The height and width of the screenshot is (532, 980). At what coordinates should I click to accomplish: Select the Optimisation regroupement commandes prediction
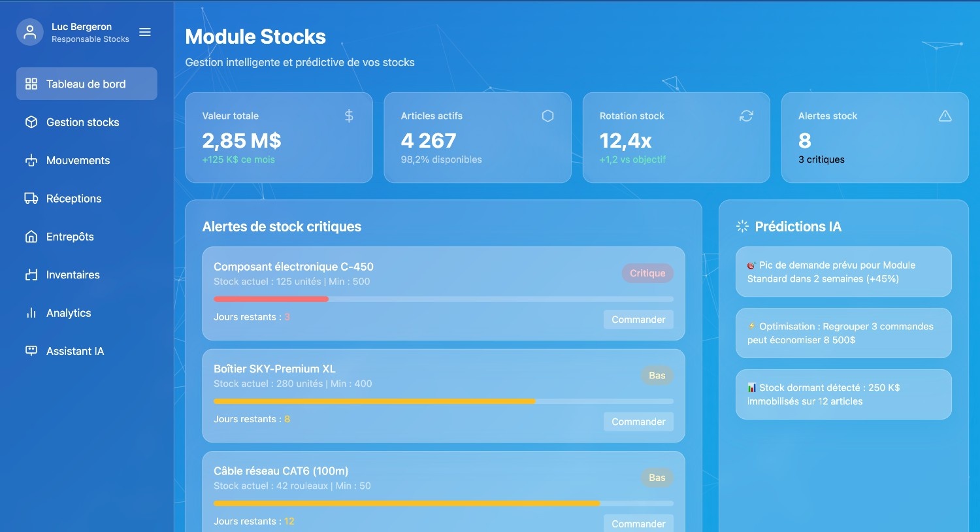point(843,333)
